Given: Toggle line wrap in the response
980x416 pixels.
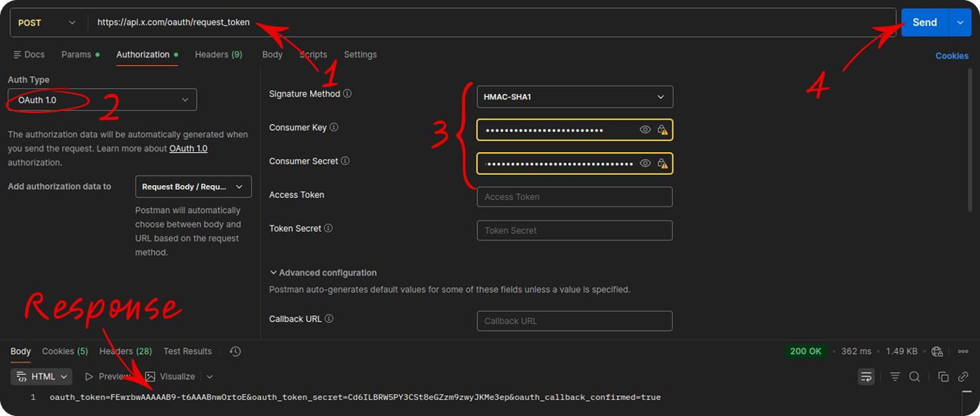Looking at the screenshot, I should click(867, 377).
